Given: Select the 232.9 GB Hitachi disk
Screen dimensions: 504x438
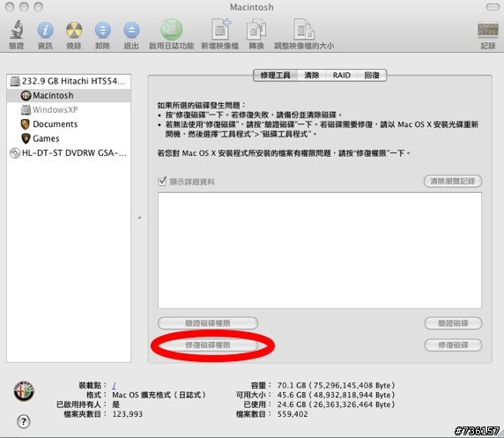Looking at the screenshot, I should [x=69, y=81].
